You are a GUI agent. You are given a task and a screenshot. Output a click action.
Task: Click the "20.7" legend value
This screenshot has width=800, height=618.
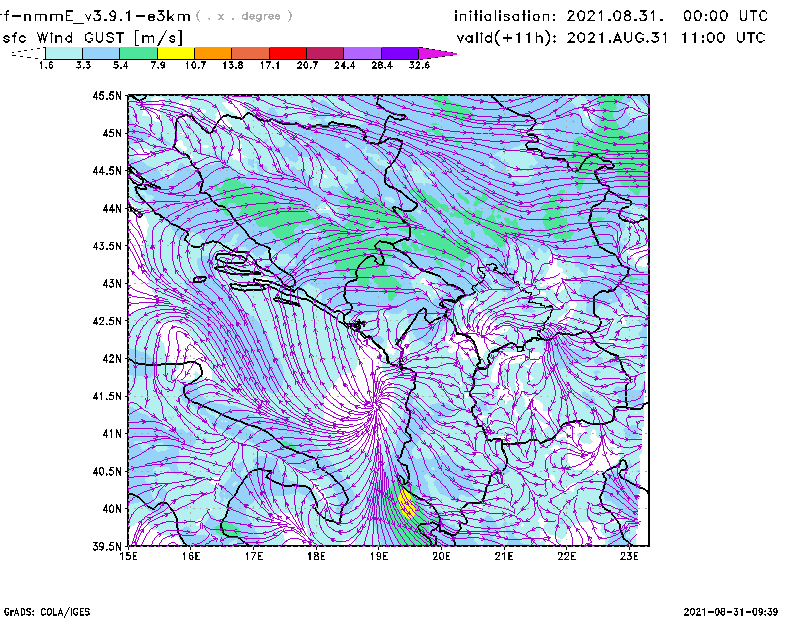pos(307,65)
